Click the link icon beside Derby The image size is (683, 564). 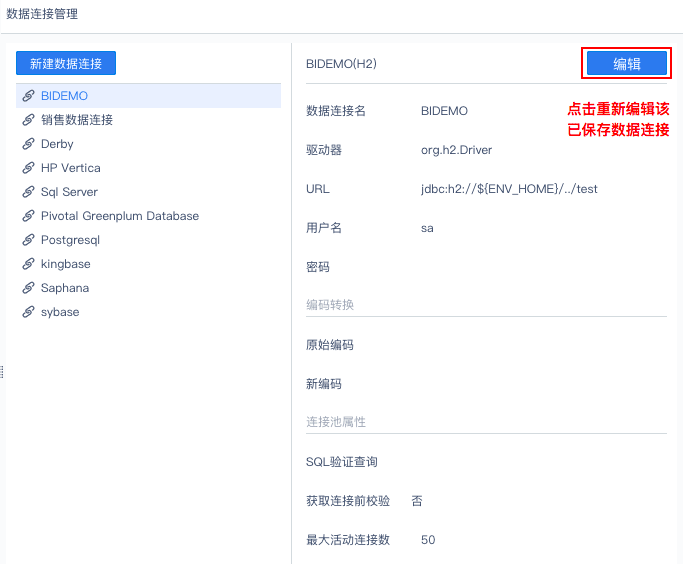pyautogui.click(x=28, y=144)
